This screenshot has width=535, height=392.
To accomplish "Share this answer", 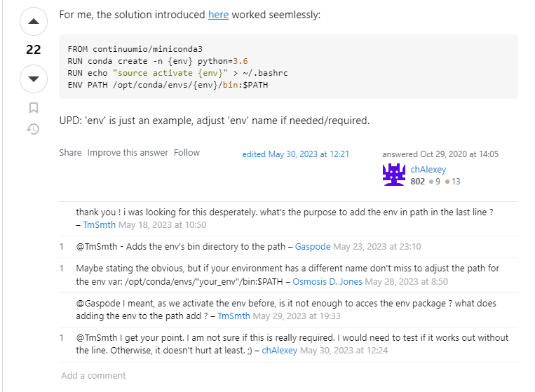I will (70, 153).
